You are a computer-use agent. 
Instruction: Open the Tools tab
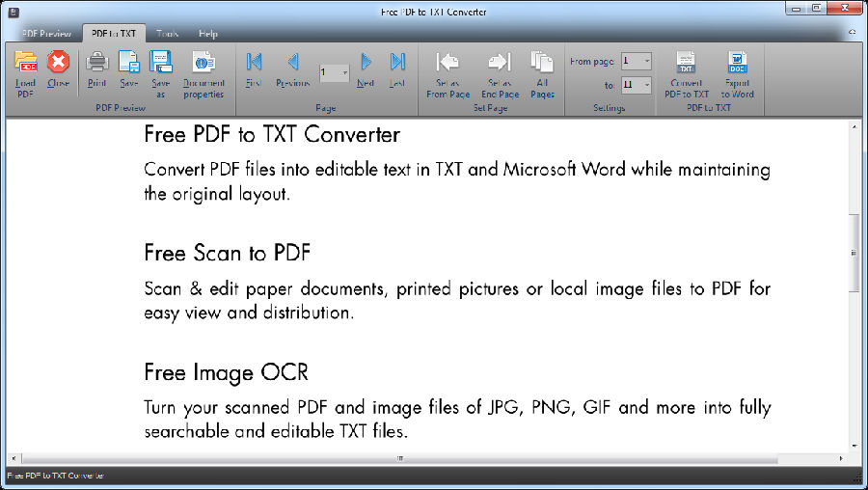click(x=167, y=34)
